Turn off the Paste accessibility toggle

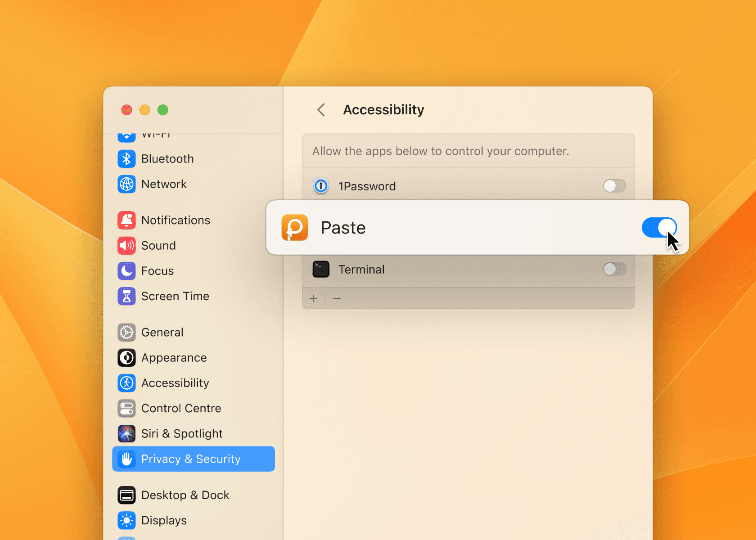point(659,228)
